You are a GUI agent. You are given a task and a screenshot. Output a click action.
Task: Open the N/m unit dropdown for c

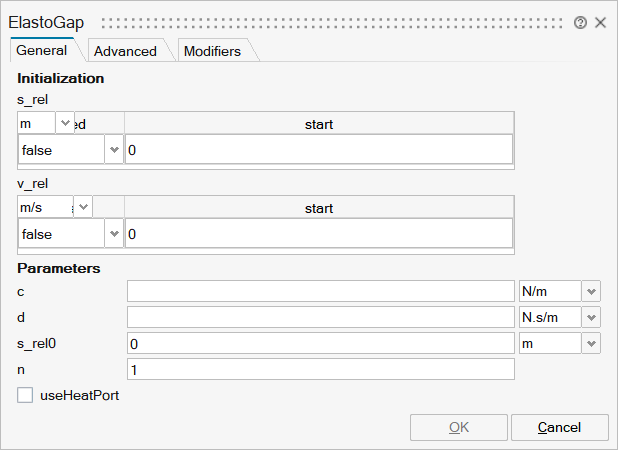(591, 291)
